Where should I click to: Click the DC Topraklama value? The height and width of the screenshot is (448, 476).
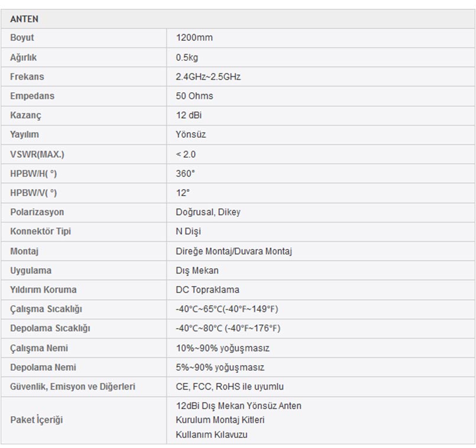pyautogui.click(x=207, y=290)
